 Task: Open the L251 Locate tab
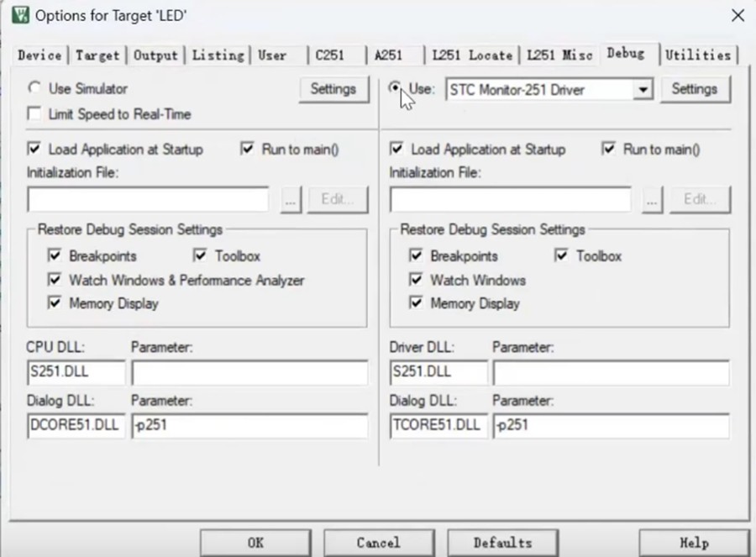pos(471,55)
